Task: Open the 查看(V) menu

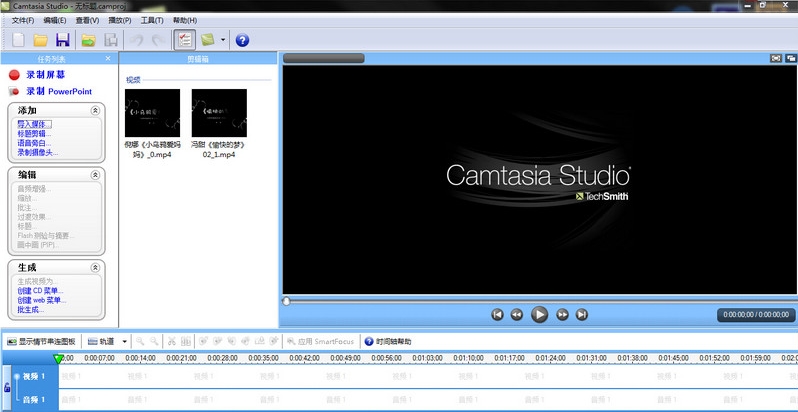Action: pyautogui.click(x=88, y=20)
